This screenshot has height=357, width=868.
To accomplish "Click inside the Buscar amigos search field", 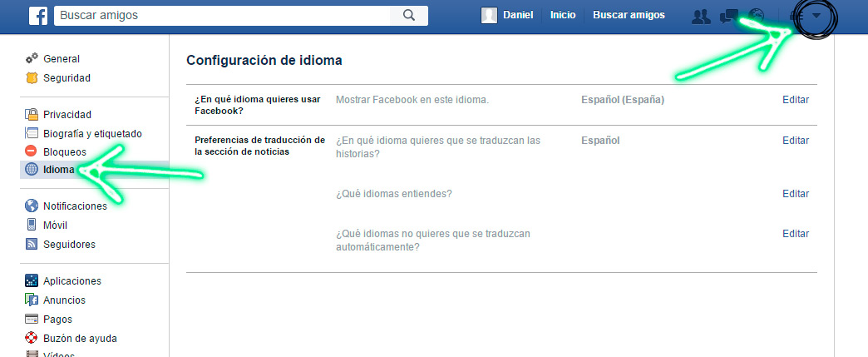I will click(221, 16).
